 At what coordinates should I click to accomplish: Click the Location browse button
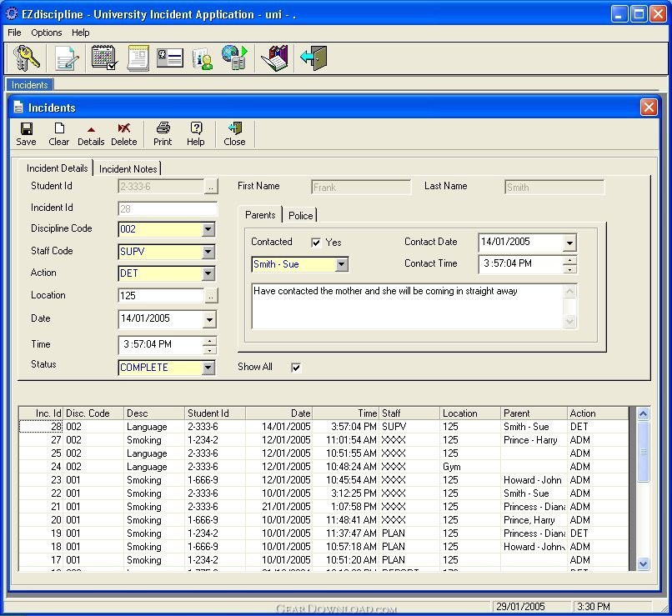click(x=210, y=296)
